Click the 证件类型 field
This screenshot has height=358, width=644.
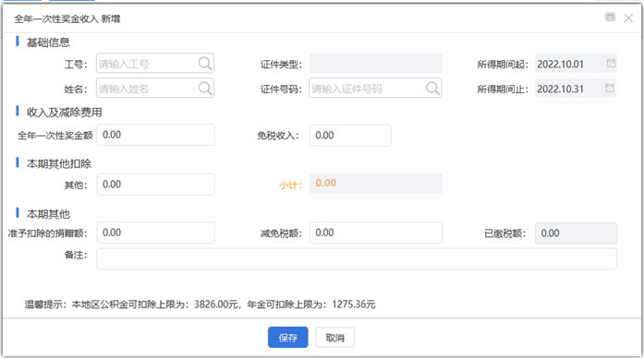tap(376, 64)
